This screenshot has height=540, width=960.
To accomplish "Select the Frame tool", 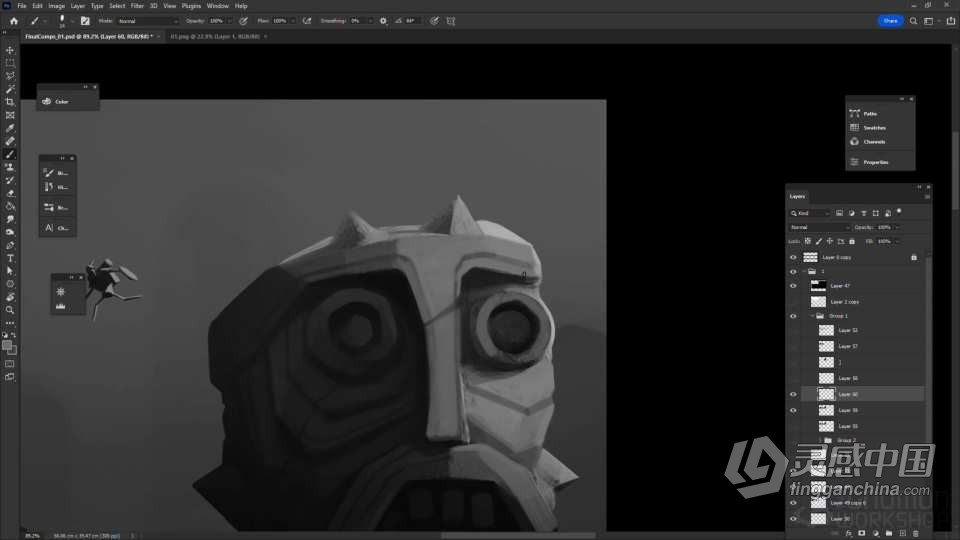I will tap(10, 115).
